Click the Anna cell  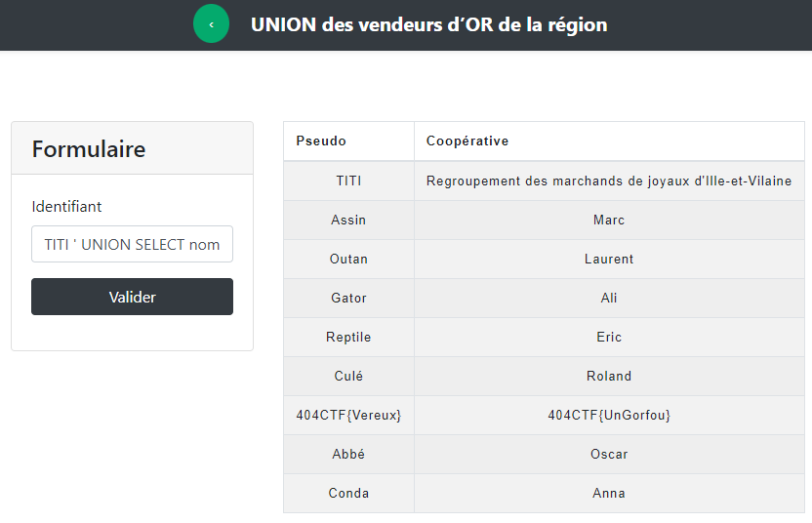609,493
